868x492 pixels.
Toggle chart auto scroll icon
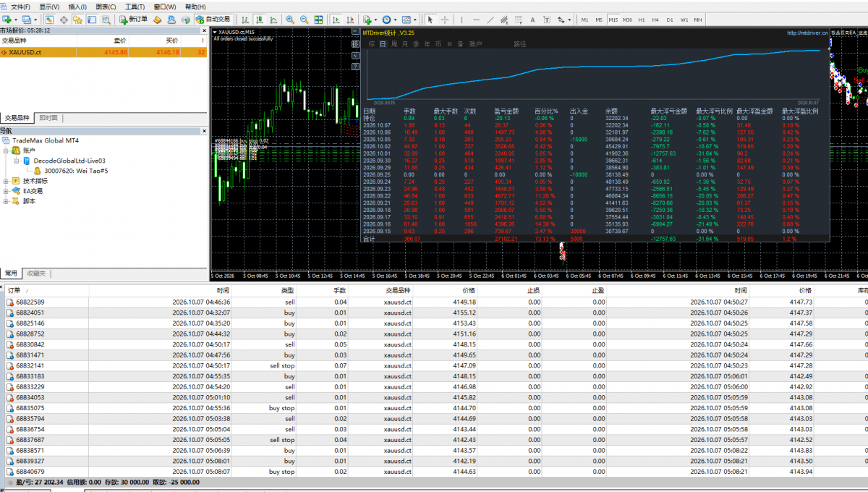335,20
